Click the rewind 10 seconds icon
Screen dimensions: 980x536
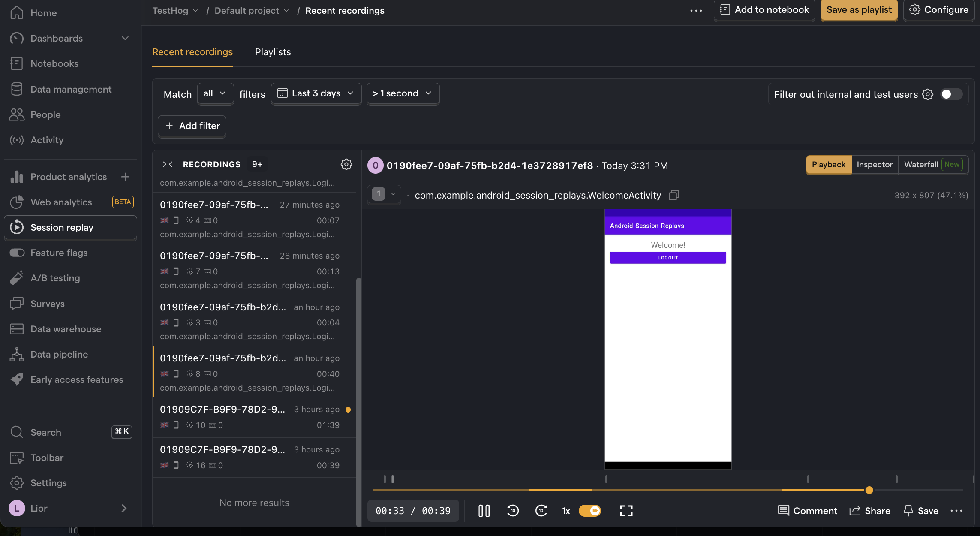pyautogui.click(x=513, y=509)
